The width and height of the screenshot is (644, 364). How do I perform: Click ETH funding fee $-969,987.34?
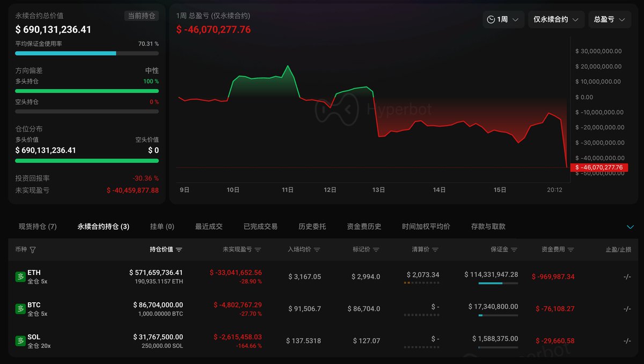pyautogui.click(x=553, y=276)
